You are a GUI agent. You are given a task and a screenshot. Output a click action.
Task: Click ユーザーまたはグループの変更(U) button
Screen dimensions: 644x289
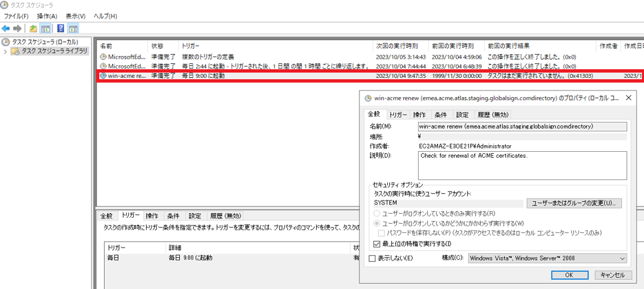(x=574, y=202)
